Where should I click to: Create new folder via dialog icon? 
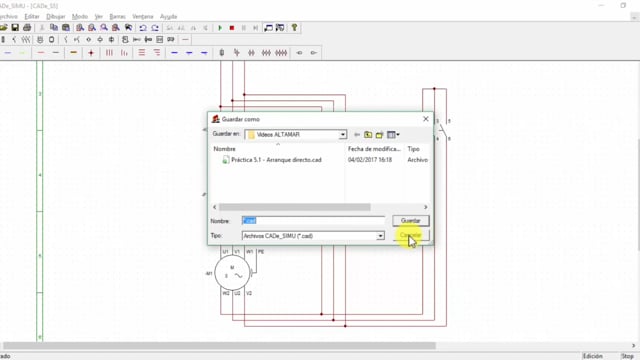(x=380, y=135)
